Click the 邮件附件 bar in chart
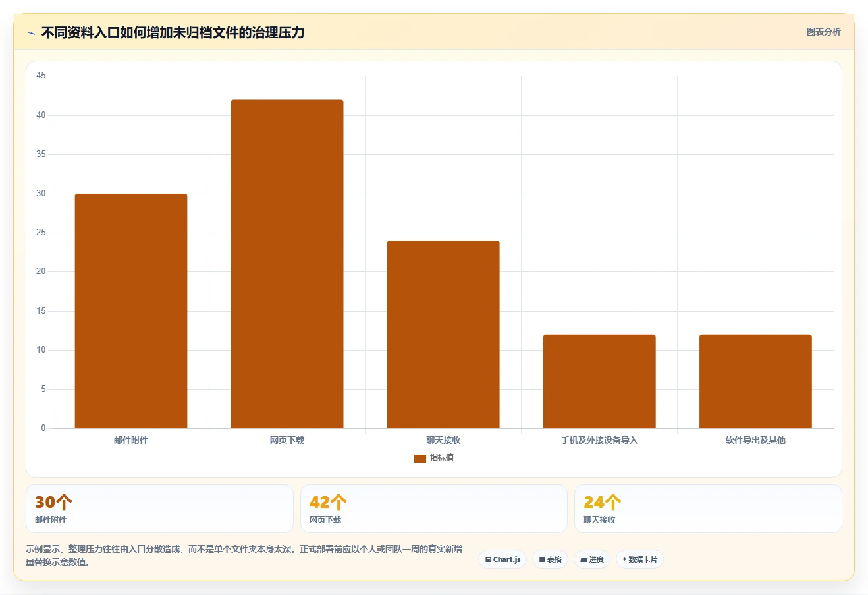The height and width of the screenshot is (595, 868). (x=131, y=311)
